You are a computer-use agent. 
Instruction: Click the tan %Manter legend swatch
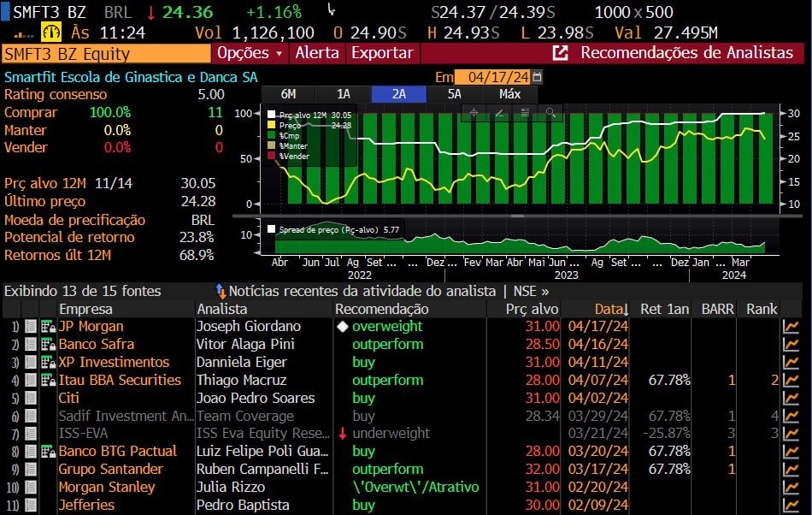(x=271, y=145)
